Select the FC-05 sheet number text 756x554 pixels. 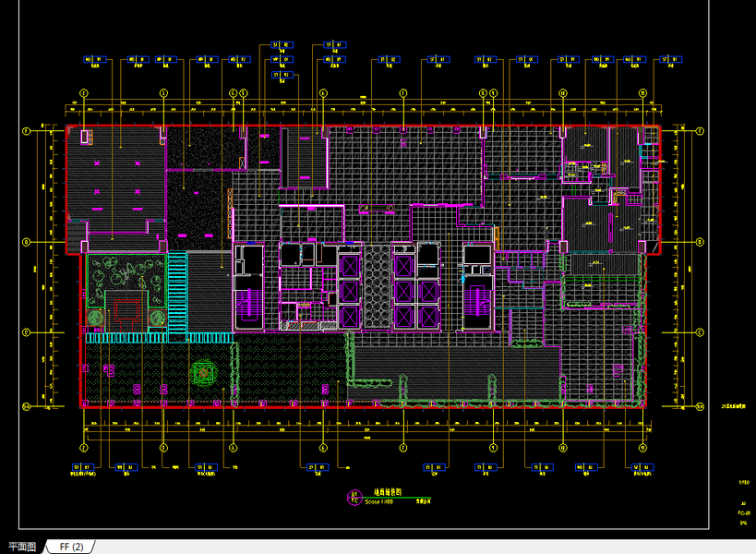click(x=744, y=513)
